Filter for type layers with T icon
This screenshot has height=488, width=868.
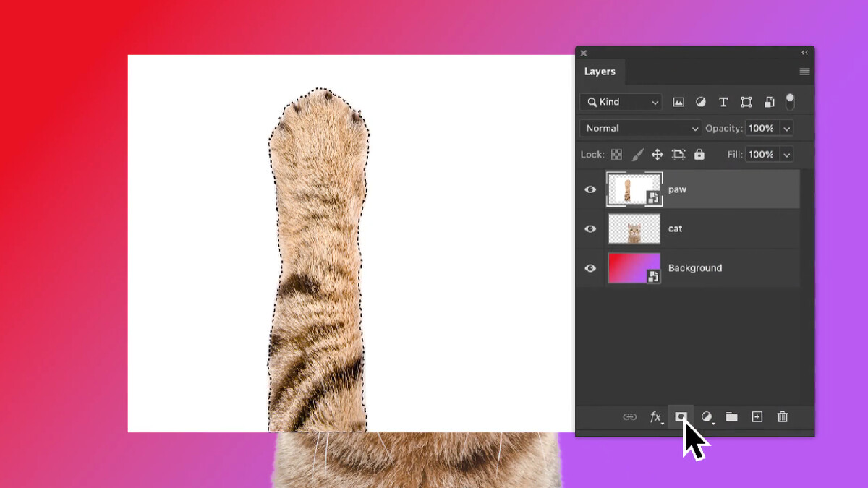coord(723,102)
